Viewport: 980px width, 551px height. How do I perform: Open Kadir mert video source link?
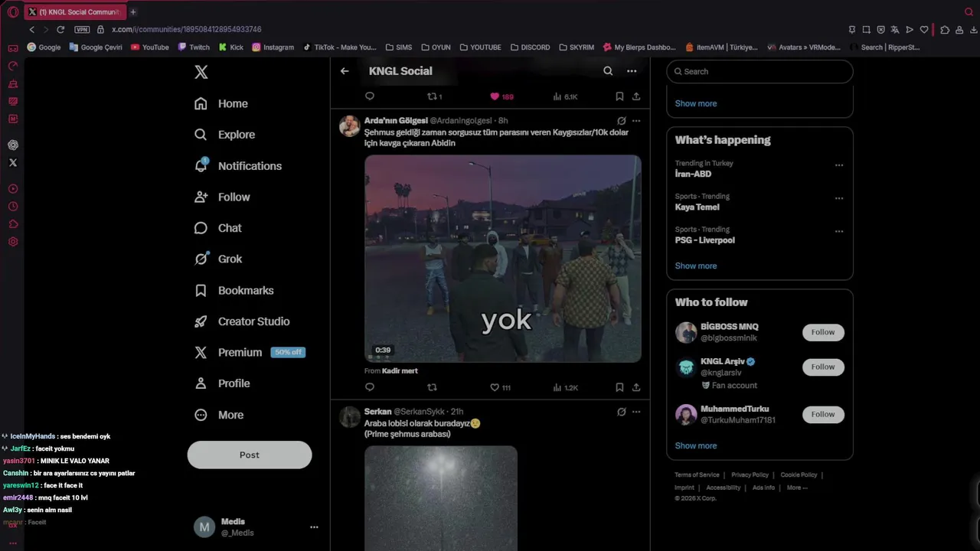[400, 371]
